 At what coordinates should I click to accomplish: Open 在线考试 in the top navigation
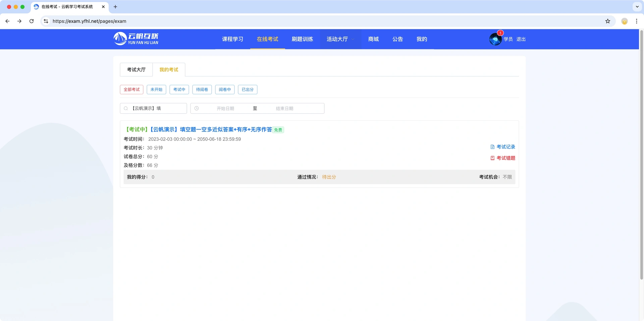(267, 39)
